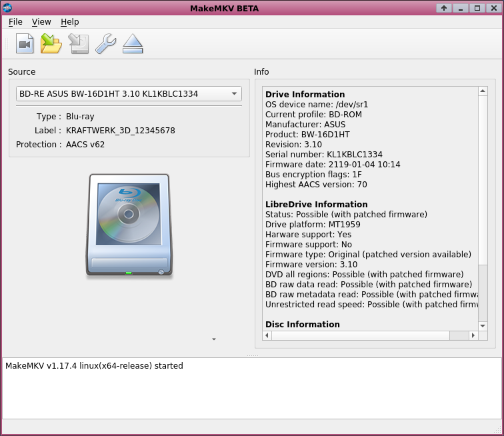Open the File menu
504x436 pixels.
[15, 22]
